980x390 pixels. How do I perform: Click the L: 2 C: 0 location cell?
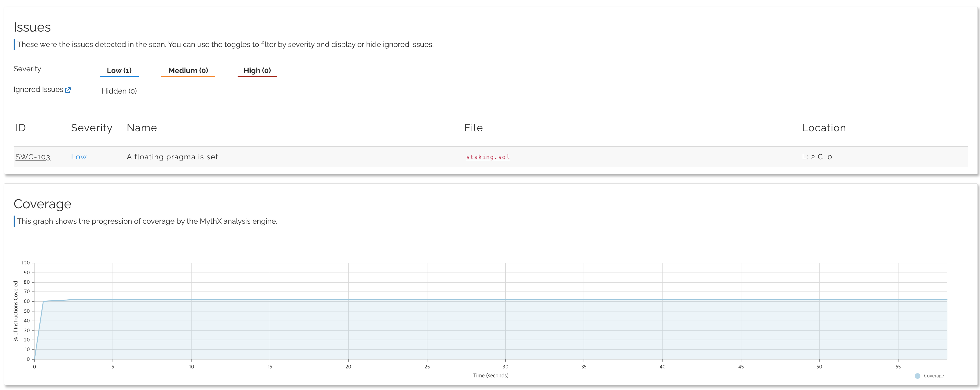click(x=817, y=157)
